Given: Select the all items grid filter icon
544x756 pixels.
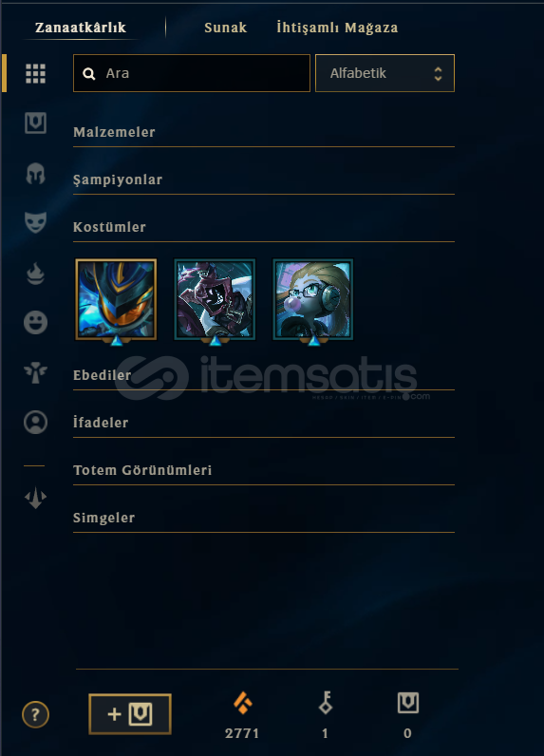Looking at the screenshot, I should (x=36, y=73).
